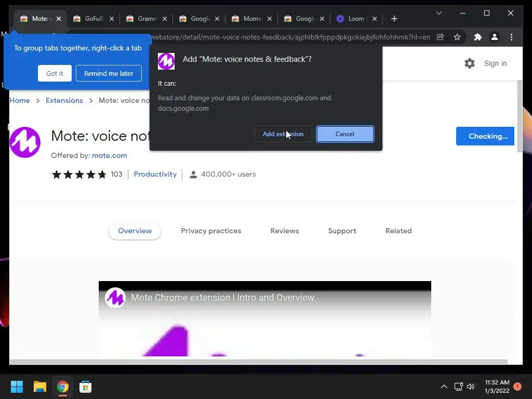Open Microsoft Store from taskbar
Image resolution: width=532 pixels, height=399 pixels.
click(86, 387)
